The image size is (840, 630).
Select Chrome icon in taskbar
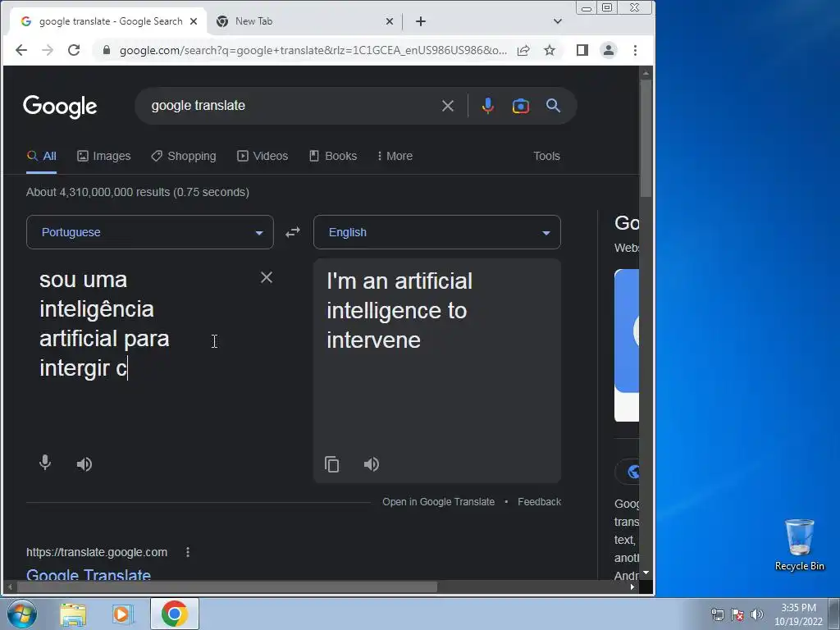tap(175, 614)
